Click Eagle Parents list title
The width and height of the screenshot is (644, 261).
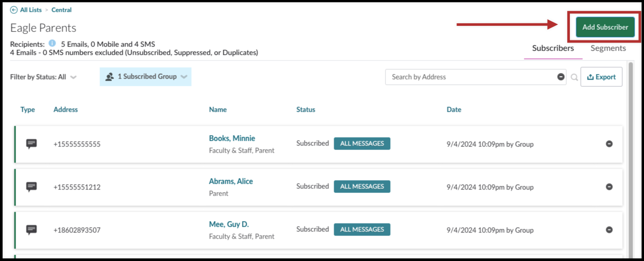[x=43, y=28]
